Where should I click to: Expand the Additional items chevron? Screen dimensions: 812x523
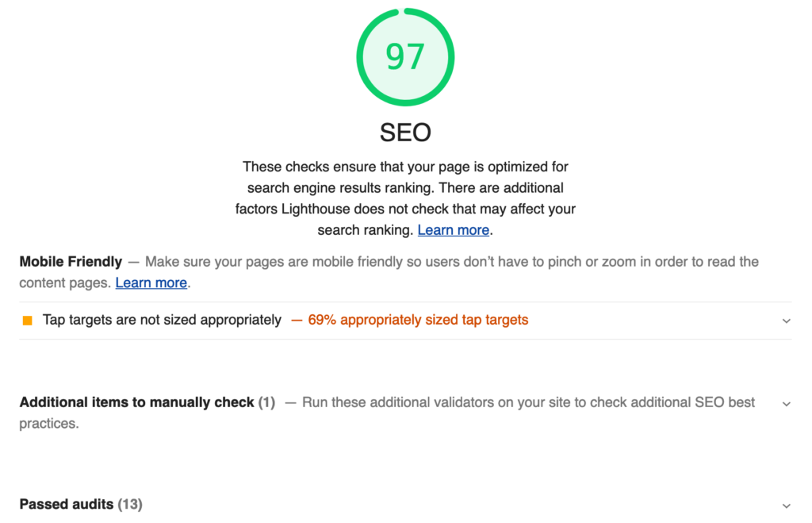[x=786, y=403]
